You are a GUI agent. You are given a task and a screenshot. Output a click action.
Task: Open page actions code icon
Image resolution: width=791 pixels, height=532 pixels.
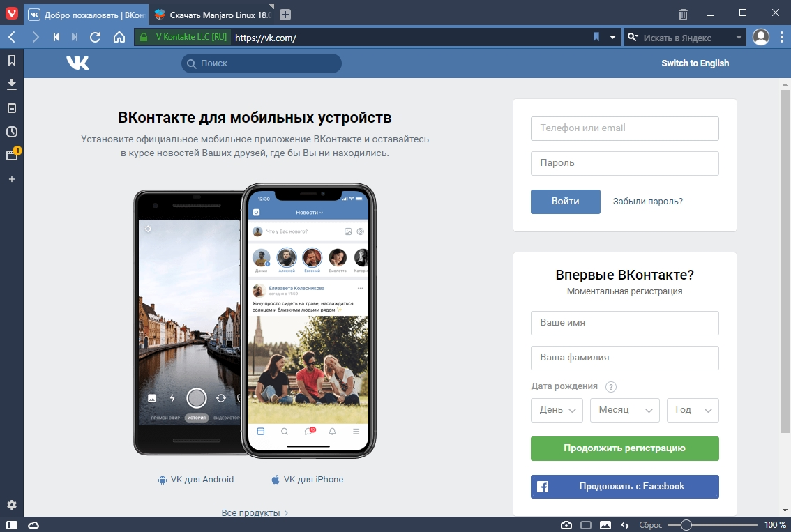625,525
